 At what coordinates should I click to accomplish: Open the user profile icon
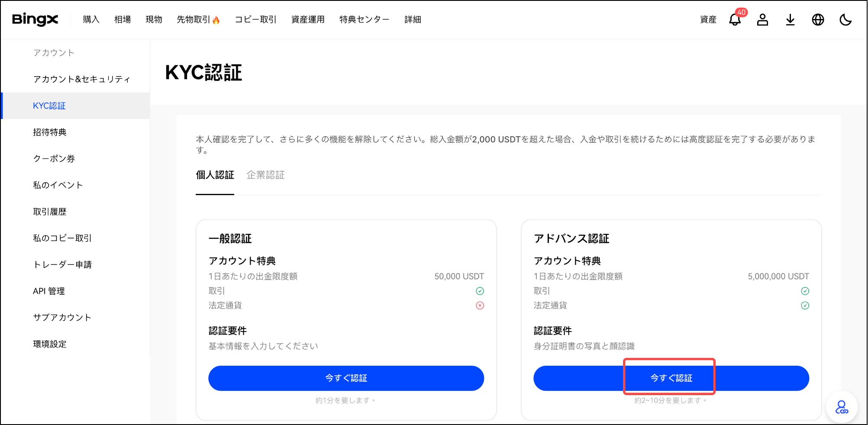pos(762,19)
